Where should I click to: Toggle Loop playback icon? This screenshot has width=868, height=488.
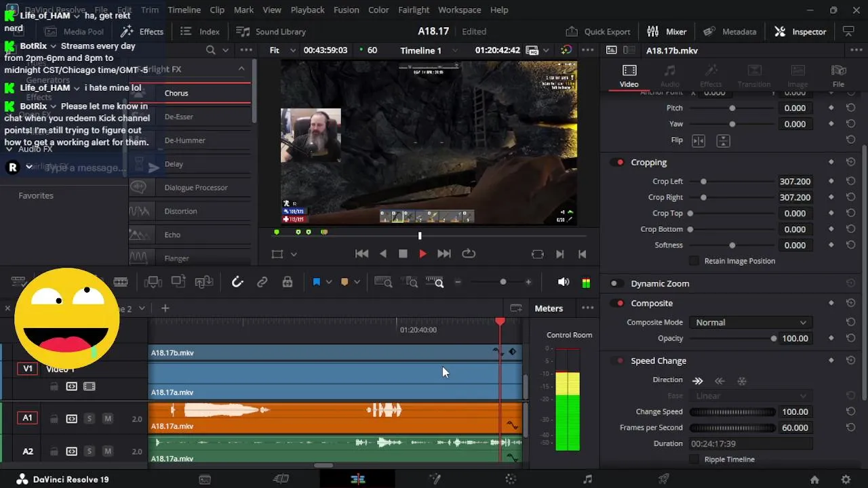pos(469,253)
